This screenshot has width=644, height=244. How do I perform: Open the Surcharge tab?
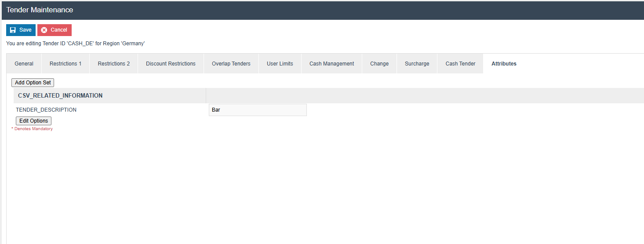(x=417, y=64)
